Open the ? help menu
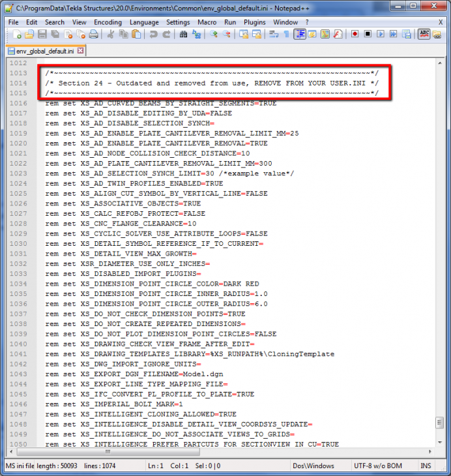Viewport: 451px width, 476px height. 307,22
